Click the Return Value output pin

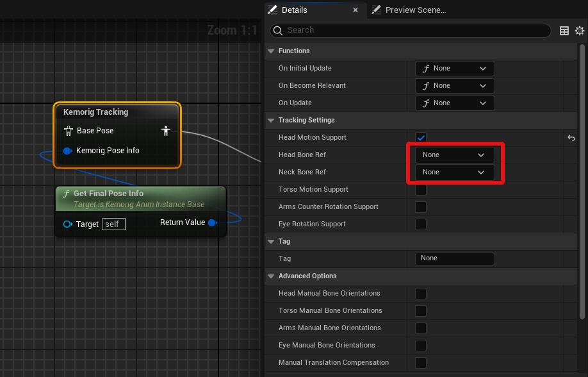[212, 222]
